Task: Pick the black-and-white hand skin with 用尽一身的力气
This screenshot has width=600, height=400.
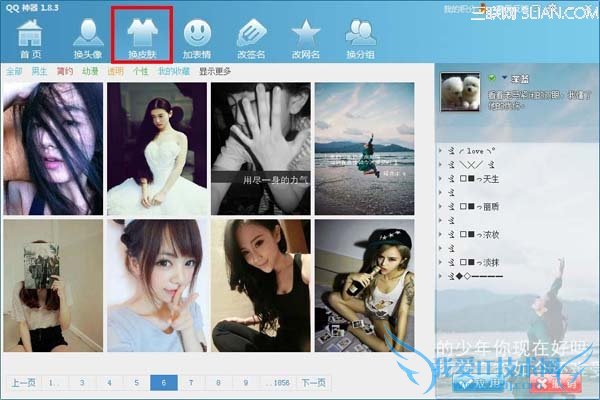Action: tap(261, 149)
